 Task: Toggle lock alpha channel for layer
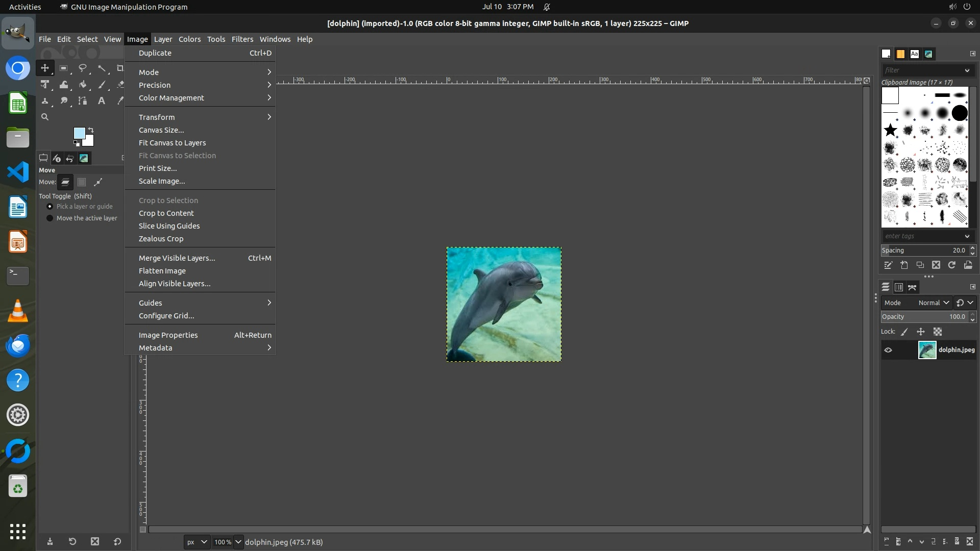[938, 332]
